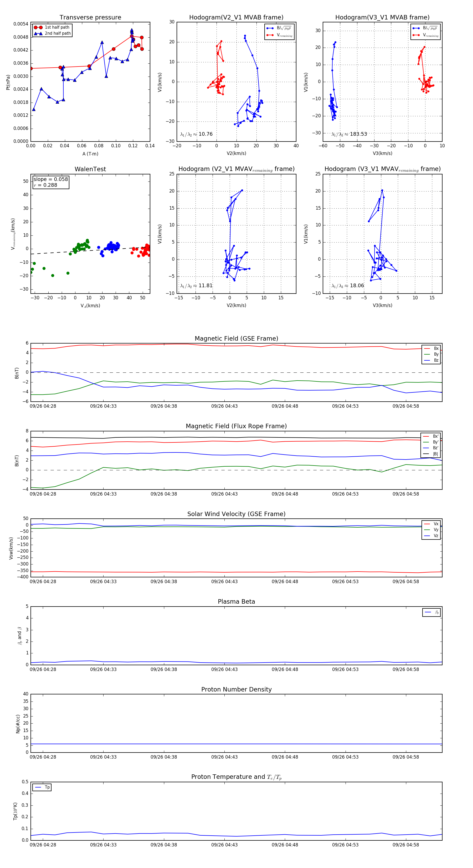
Task: Select the "2nd half path" legend entry
Action: 52,33
